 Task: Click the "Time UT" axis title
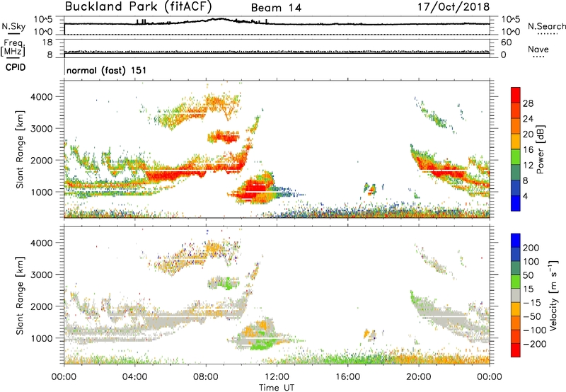277,388
